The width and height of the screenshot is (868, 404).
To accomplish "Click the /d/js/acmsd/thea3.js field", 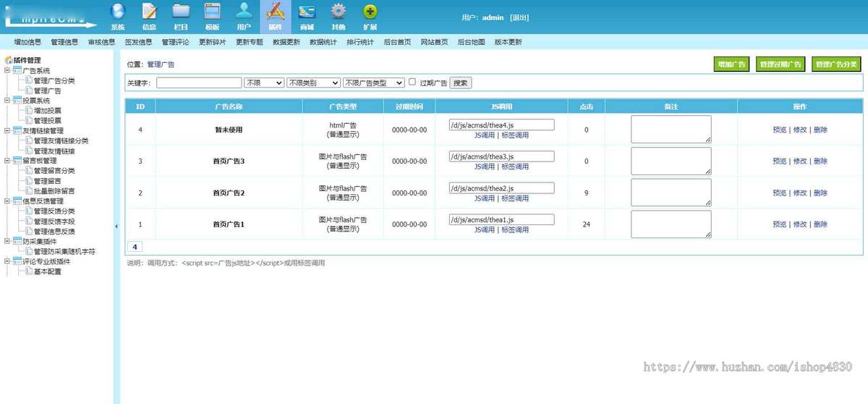I will (501, 156).
